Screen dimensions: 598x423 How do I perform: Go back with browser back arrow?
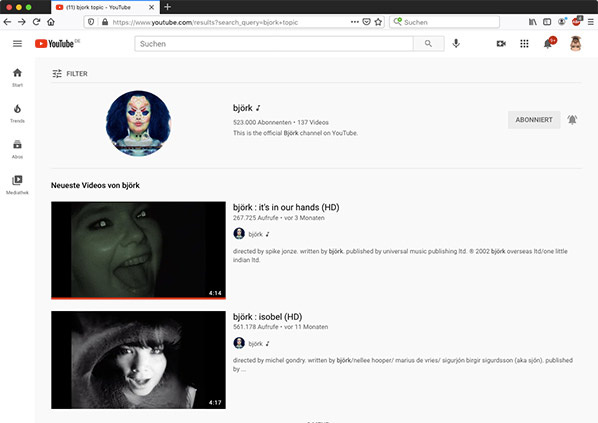click(7, 22)
